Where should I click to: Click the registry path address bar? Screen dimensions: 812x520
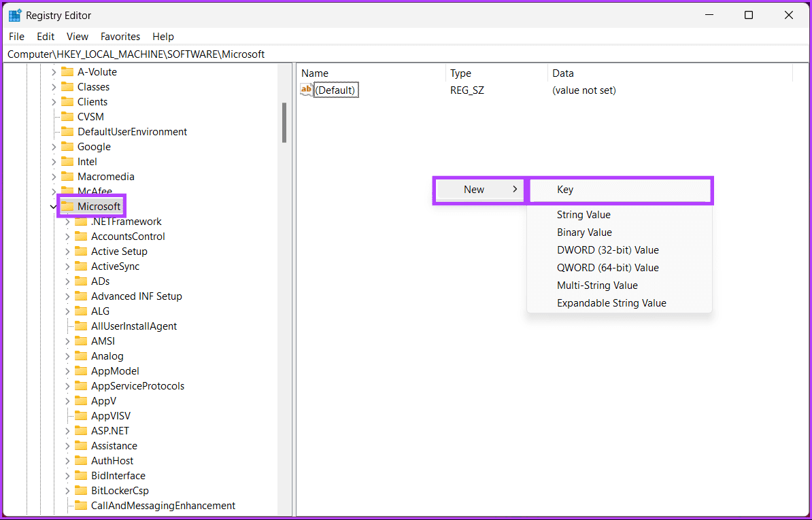click(x=406, y=54)
